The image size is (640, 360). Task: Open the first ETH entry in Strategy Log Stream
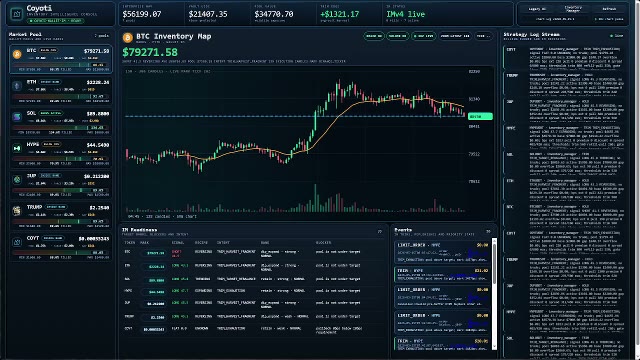[x=564, y=189]
